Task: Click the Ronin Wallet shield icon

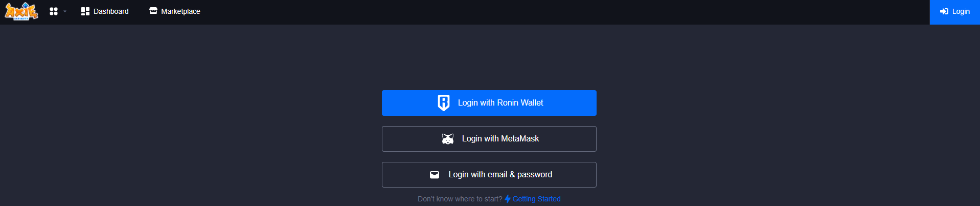Action: point(444,102)
